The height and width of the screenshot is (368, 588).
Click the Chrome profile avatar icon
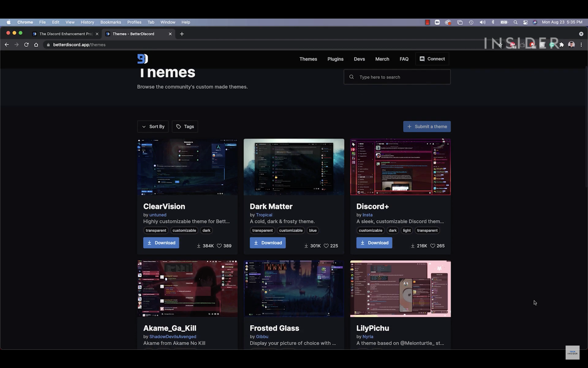pos(571,45)
